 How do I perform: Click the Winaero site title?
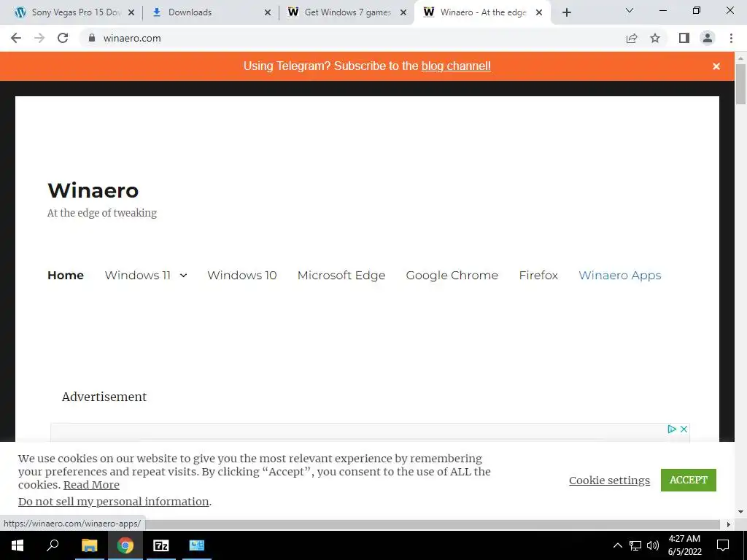93,190
